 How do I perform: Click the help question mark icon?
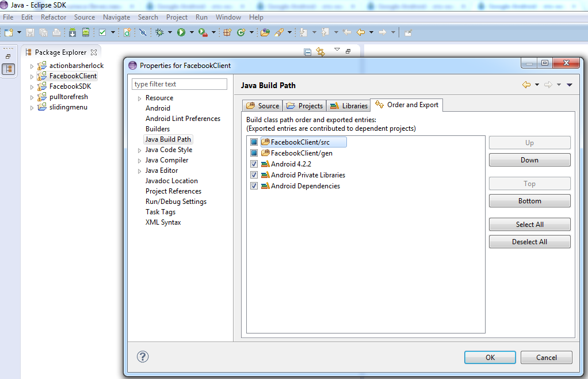point(143,357)
